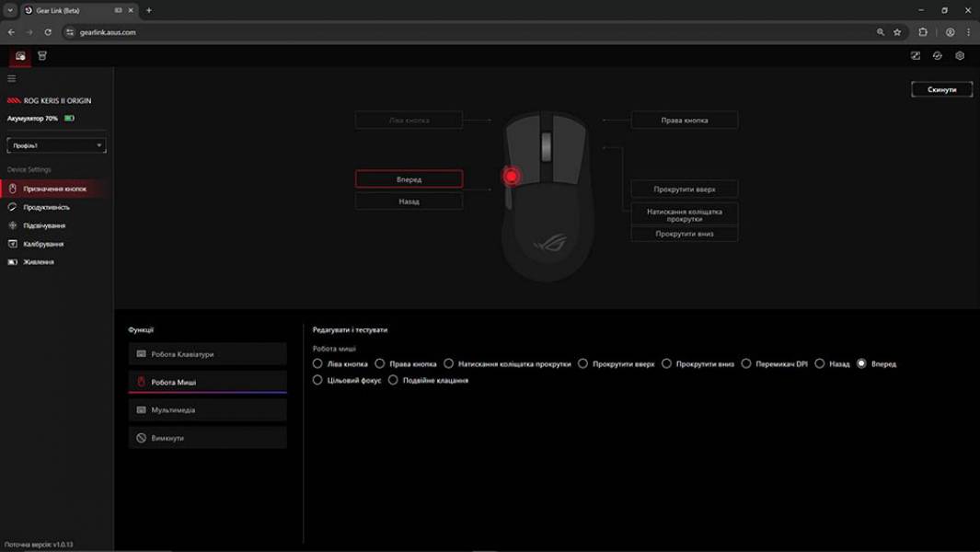Open the browser menu with three dots
This screenshot has width=980, height=552.
(x=968, y=30)
